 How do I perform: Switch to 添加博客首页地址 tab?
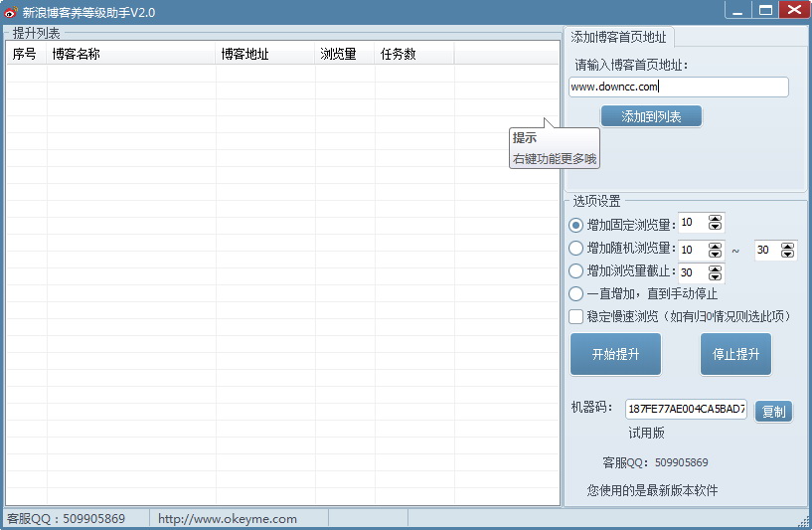click(x=618, y=37)
